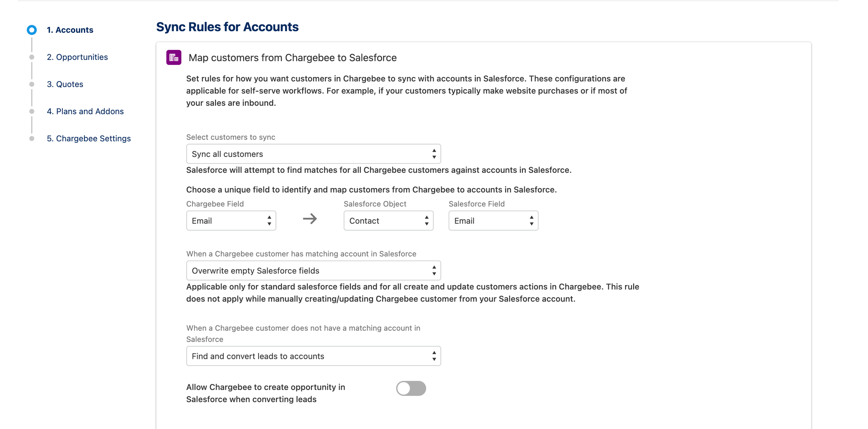The image size is (868, 429).
Task: Click the step dot beside Quotes
Action: (x=32, y=84)
